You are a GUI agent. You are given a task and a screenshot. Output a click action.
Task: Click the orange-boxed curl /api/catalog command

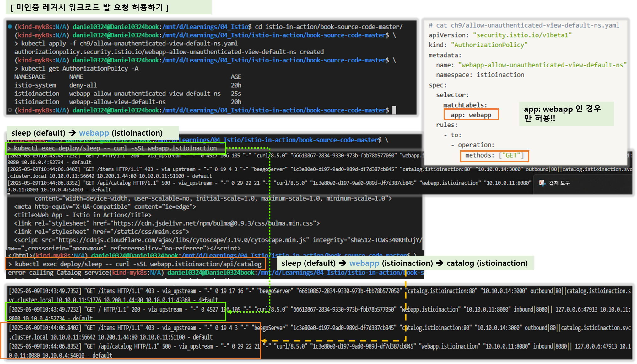tap(136, 264)
